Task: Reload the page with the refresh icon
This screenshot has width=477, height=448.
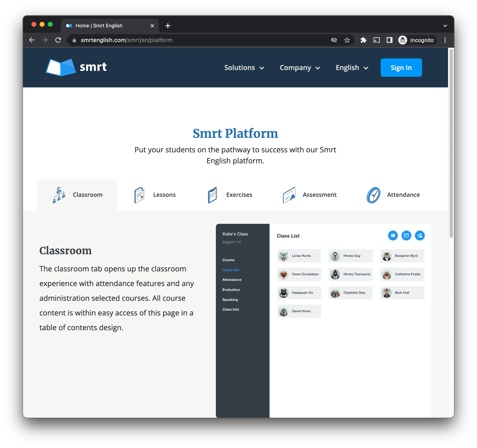Action: (x=58, y=40)
